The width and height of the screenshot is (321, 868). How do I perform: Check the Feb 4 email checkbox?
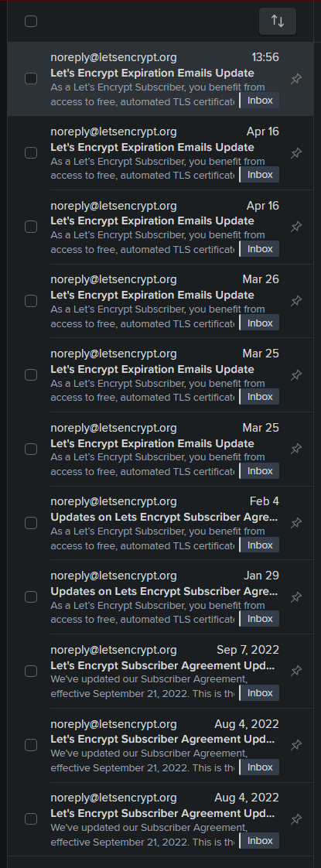(x=31, y=522)
